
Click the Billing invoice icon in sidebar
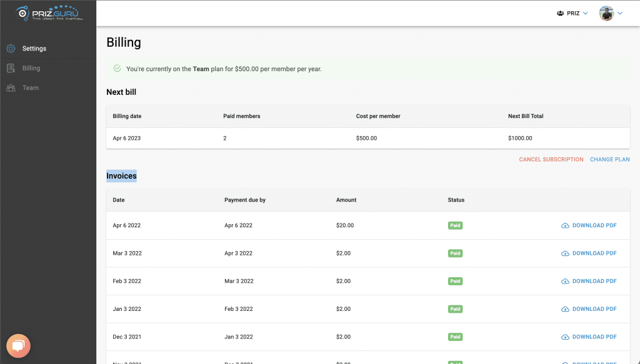[x=11, y=68]
